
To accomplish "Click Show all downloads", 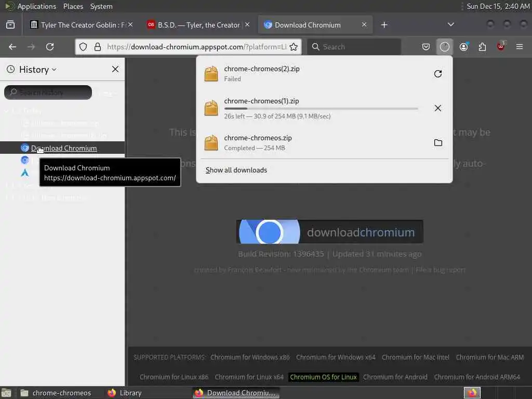I will [236, 170].
